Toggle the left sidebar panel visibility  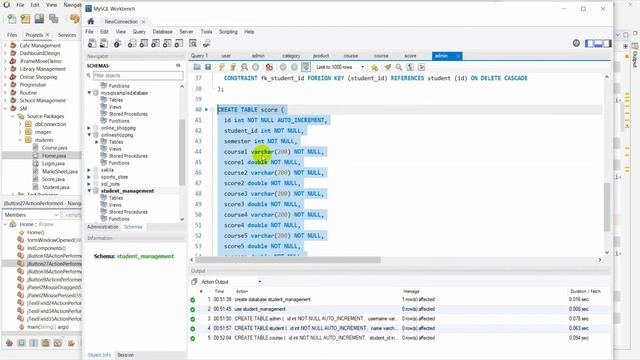pyautogui.click(x=589, y=43)
